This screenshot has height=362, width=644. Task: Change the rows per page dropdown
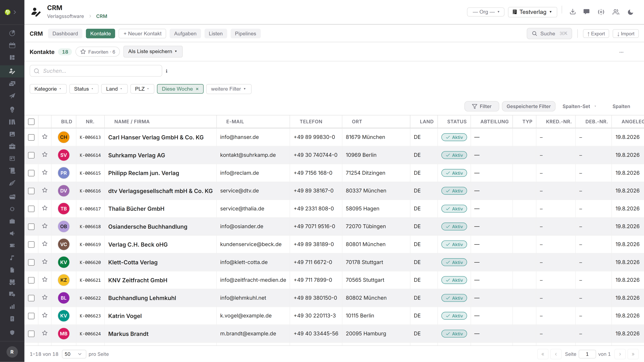point(74,354)
